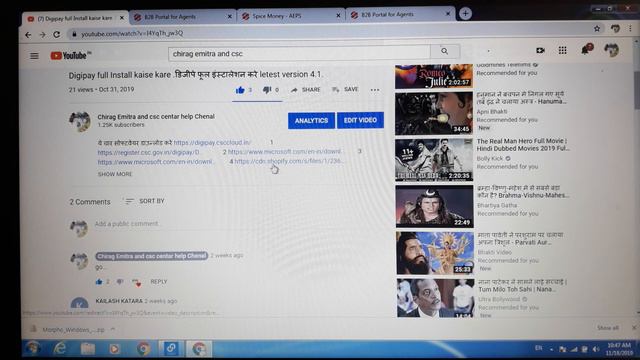Image resolution: width=640 pixels, height=360 pixels.
Task: Switch to the last B2B Portal for Agents tab
Action: pyautogui.click(x=400, y=14)
